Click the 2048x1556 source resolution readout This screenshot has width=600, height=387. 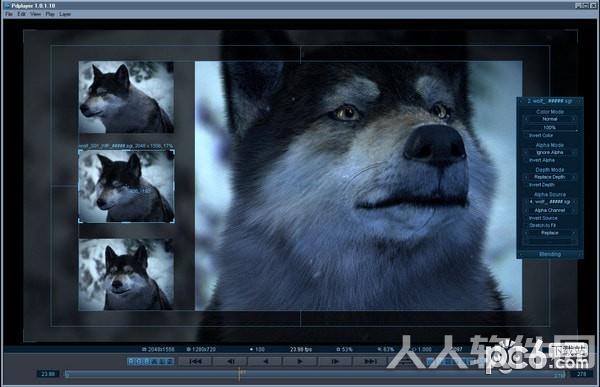158,349
